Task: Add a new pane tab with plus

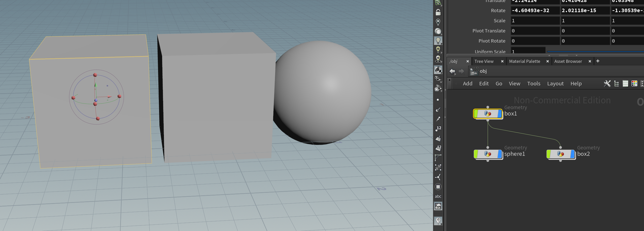Action: (x=598, y=61)
